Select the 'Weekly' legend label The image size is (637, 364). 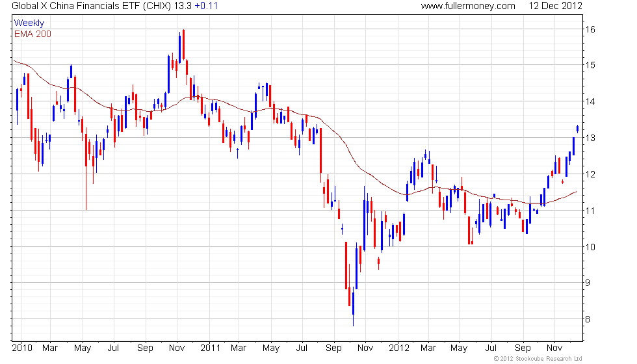coord(29,23)
